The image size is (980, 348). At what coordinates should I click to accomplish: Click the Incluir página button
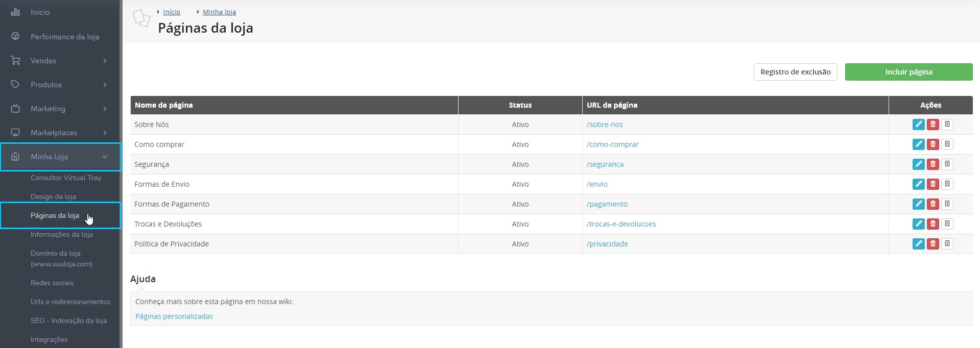coord(909,72)
